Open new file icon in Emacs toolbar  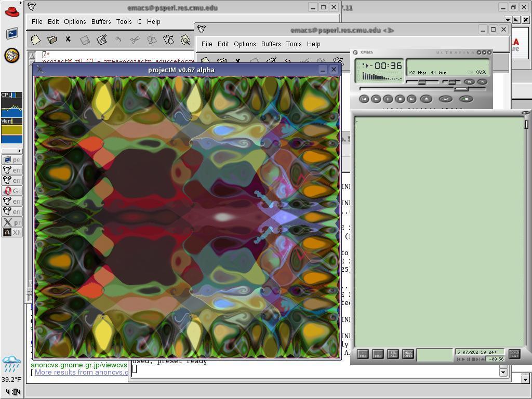point(35,39)
